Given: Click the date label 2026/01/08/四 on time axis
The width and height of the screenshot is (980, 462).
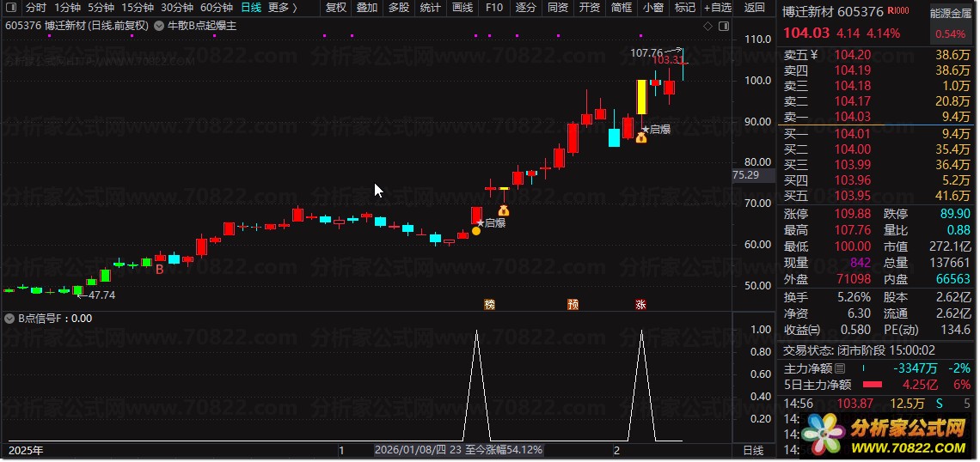Looking at the screenshot, I should [x=410, y=450].
